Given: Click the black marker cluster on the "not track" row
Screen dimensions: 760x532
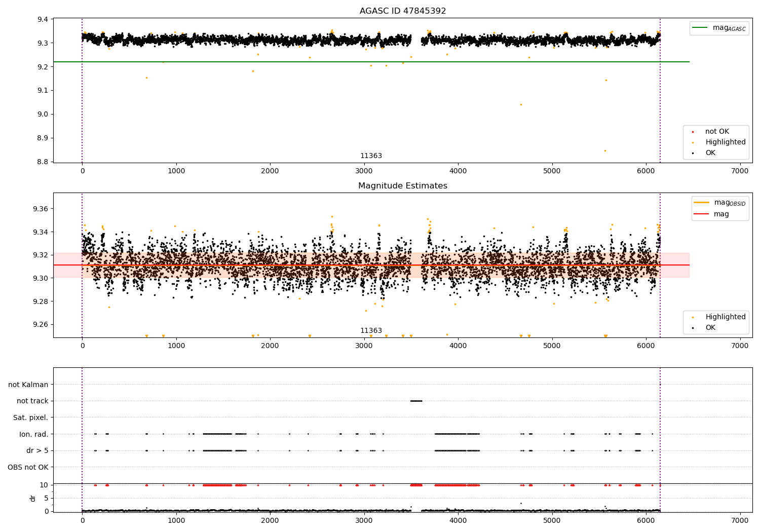Looking at the screenshot, I should [416, 401].
